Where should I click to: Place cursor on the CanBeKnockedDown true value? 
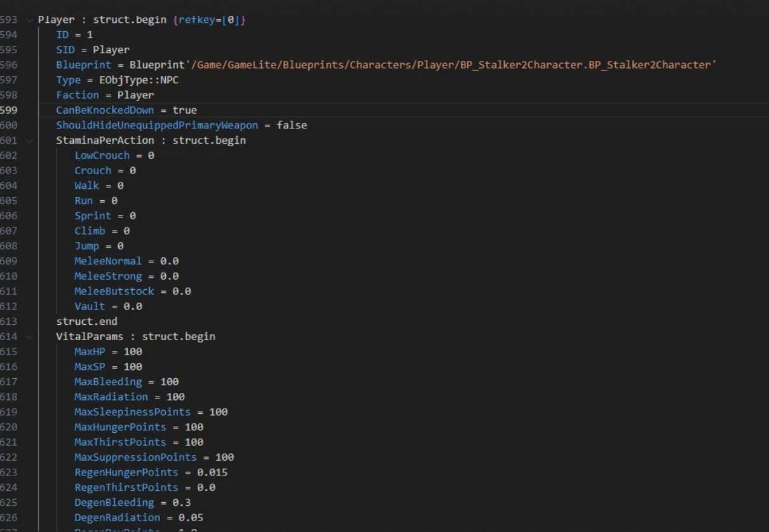(x=184, y=110)
